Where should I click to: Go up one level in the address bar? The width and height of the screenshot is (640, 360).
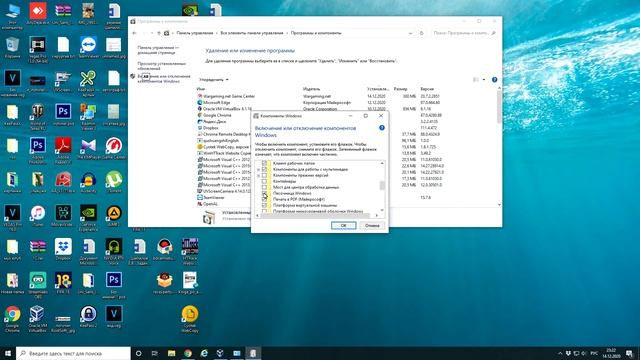[x=159, y=33]
